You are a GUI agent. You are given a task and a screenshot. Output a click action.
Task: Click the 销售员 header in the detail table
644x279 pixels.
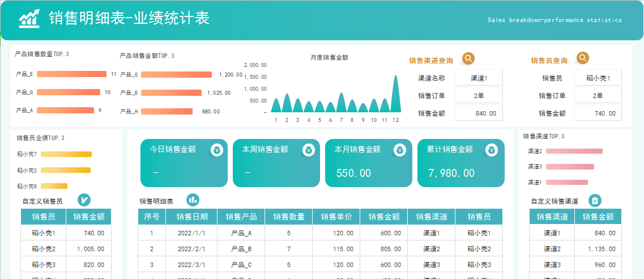click(x=479, y=217)
